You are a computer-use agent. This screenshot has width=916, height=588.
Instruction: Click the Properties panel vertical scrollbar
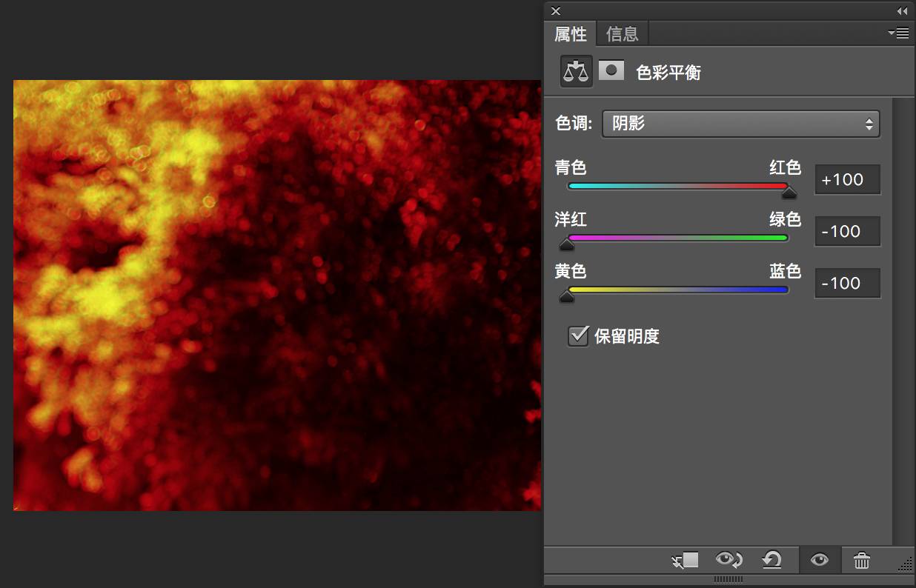[903, 320]
